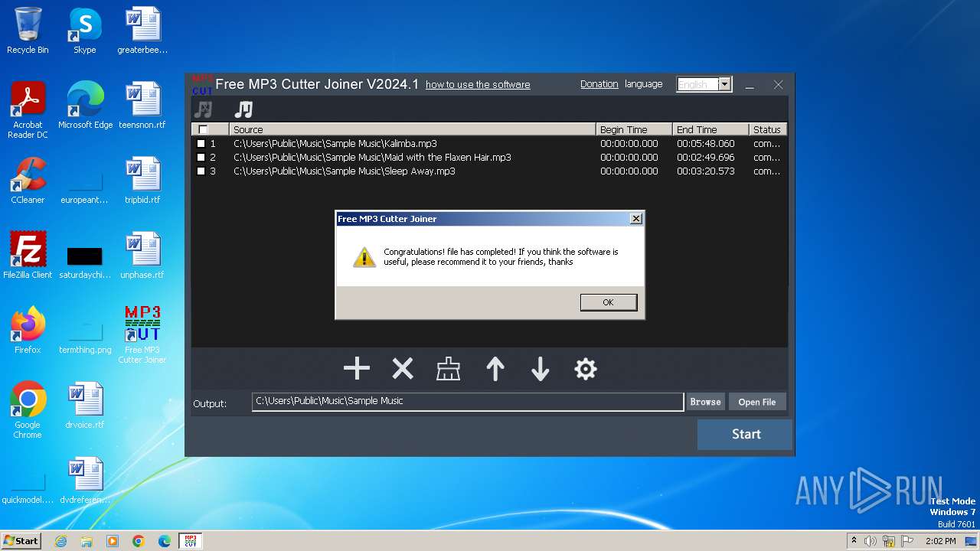Image resolution: width=980 pixels, height=551 pixels.
Task: Click the MP3 Cutter taskbar button
Action: pyautogui.click(x=190, y=541)
